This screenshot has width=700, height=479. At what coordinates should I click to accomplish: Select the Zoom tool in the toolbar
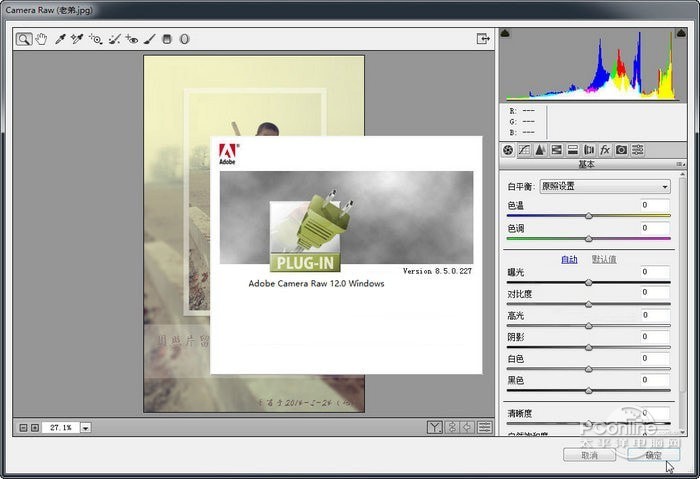[x=23, y=39]
